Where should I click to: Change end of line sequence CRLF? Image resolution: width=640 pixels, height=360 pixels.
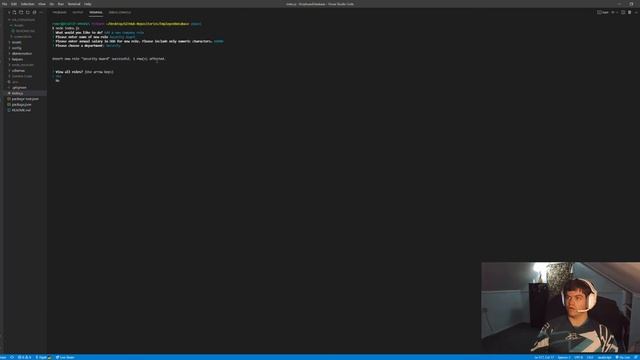coord(590,358)
